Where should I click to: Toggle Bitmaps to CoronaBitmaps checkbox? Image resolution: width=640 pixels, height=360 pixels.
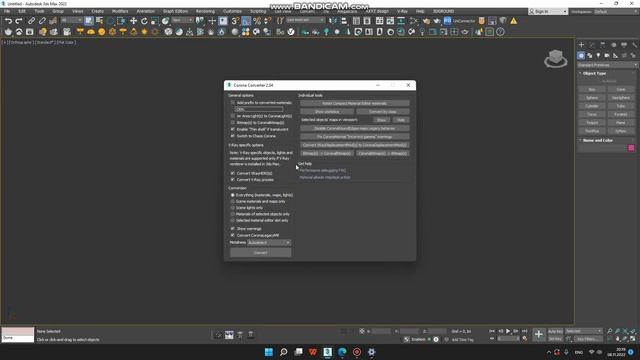coord(233,122)
